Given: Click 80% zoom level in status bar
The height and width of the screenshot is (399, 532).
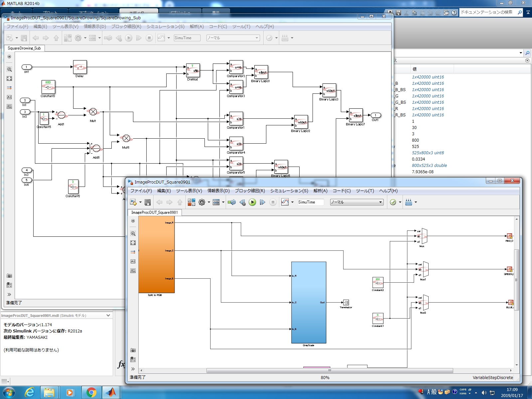Looking at the screenshot, I should tap(325, 378).
